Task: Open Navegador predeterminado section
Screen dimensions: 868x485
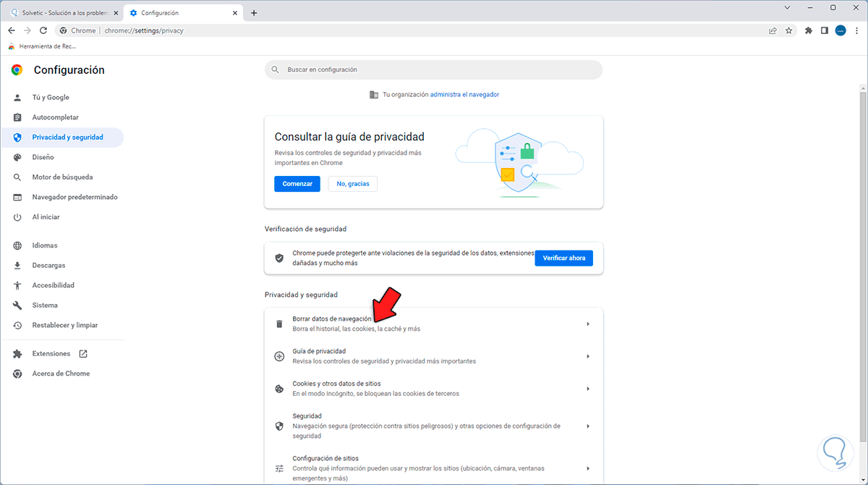Action: point(61,197)
